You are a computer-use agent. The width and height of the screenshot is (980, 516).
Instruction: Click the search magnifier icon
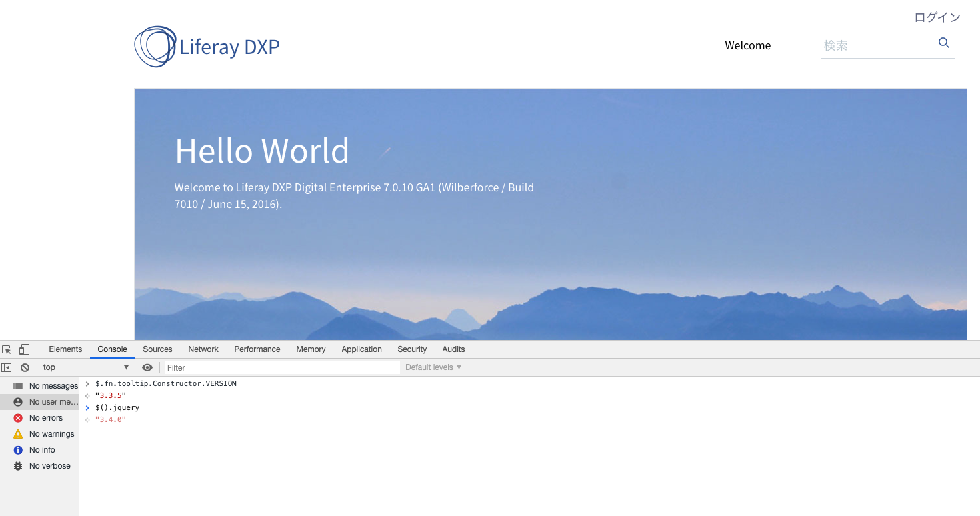[x=943, y=43]
